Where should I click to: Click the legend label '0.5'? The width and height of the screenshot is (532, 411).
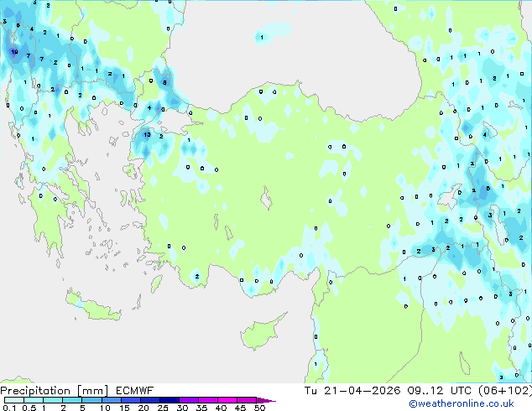pyautogui.click(x=29, y=408)
